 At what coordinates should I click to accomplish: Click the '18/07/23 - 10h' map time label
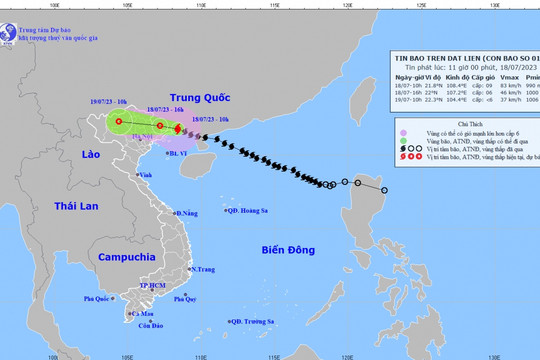(x=210, y=120)
